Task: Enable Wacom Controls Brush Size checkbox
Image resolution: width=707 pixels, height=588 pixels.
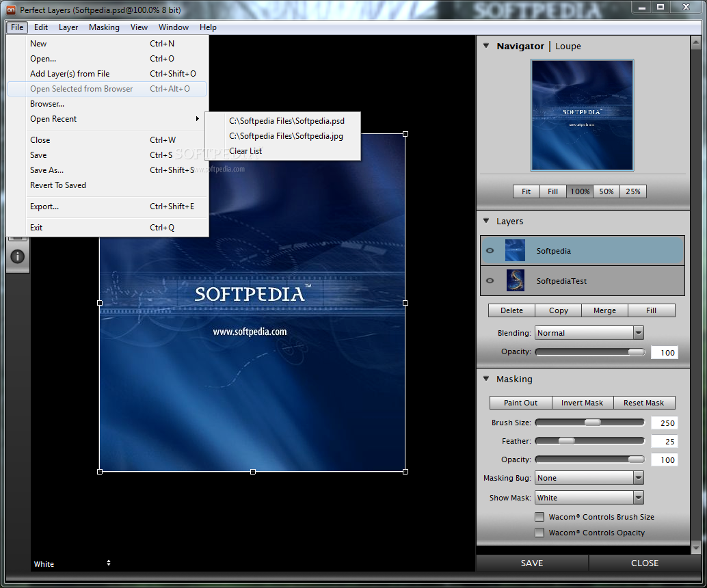Action: [539, 517]
